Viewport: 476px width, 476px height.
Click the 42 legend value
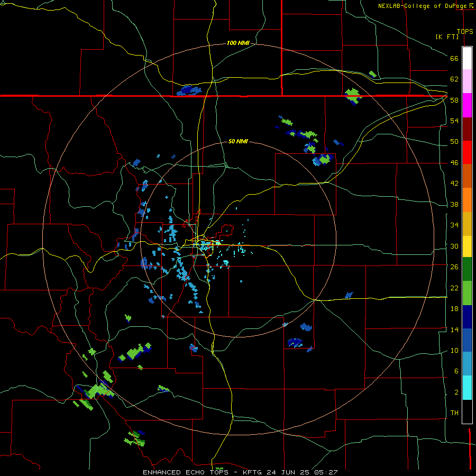pyautogui.click(x=454, y=184)
